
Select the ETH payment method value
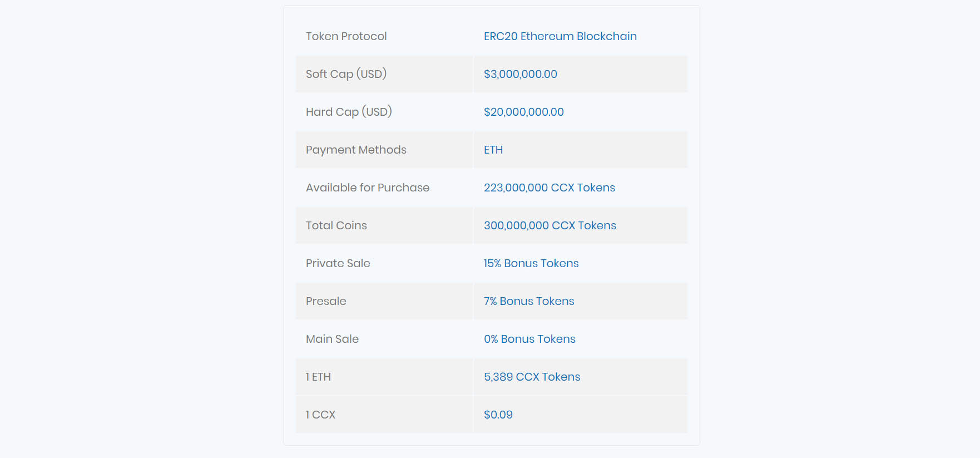(493, 150)
